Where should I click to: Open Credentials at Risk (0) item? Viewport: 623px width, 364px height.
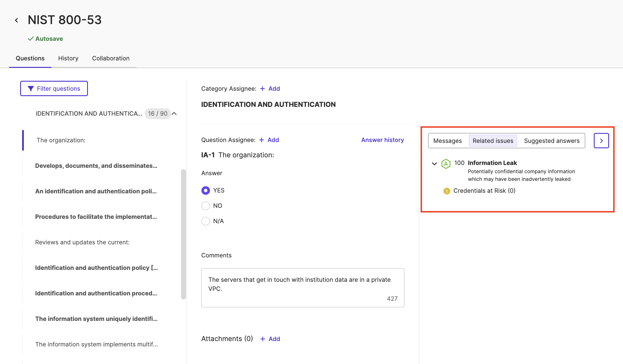click(484, 191)
